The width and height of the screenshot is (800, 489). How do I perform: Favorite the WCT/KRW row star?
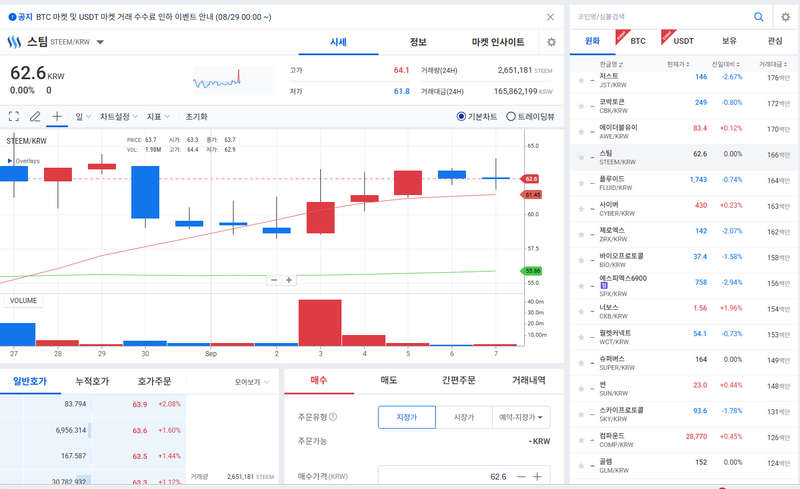point(581,337)
